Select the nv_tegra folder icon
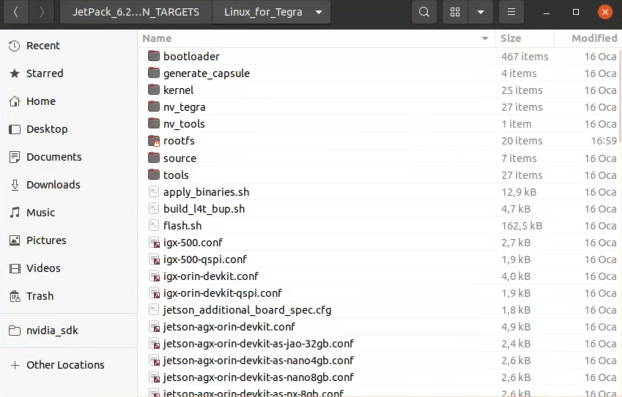The width and height of the screenshot is (622, 397). pos(154,107)
